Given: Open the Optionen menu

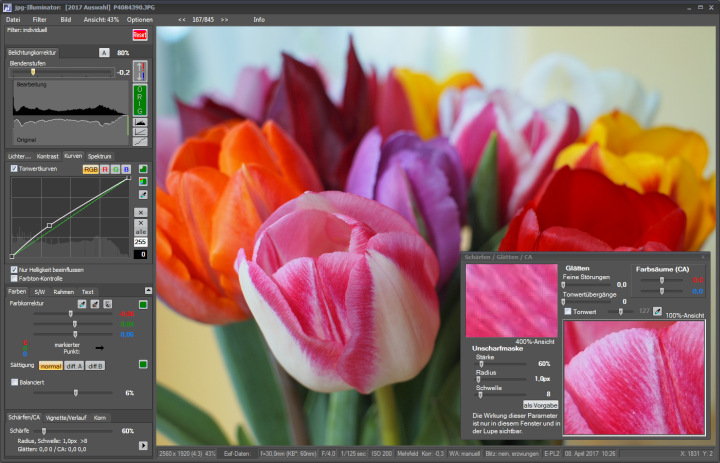Looking at the screenshot, I should 140,20.
